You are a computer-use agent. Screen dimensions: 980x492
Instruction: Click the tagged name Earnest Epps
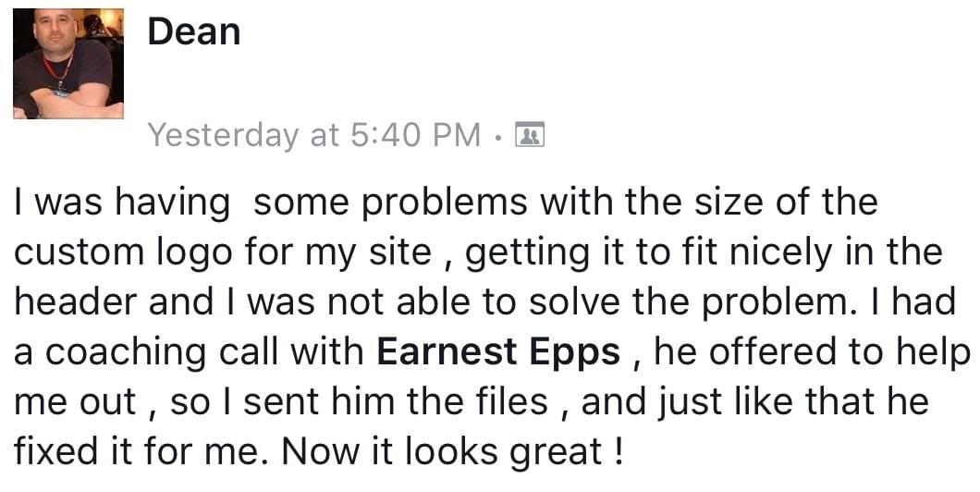498,351
